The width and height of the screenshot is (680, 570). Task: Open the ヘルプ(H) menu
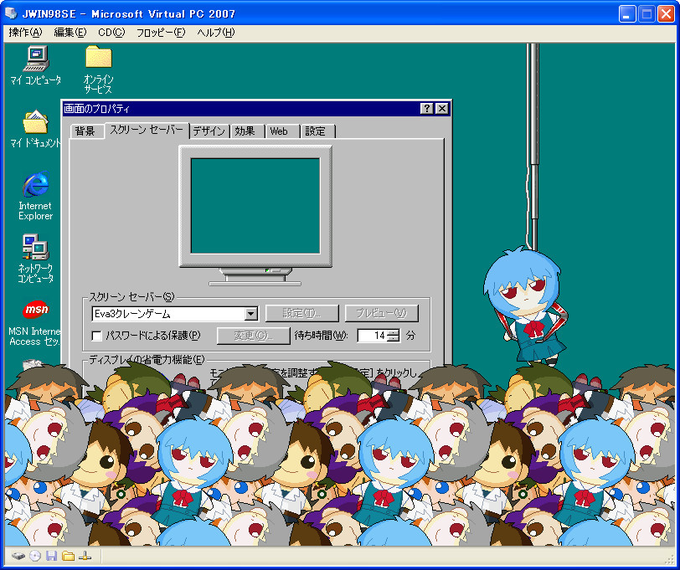pos(216,33)
